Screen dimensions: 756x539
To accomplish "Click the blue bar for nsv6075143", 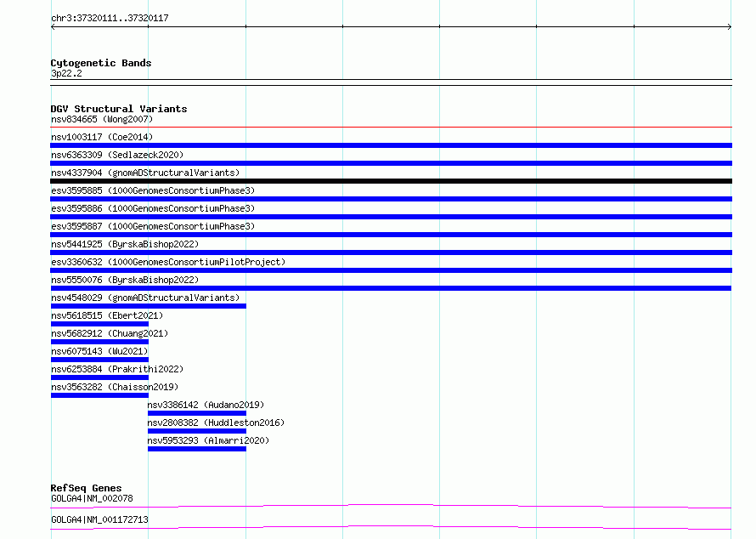I will click(x=99, y=360).
